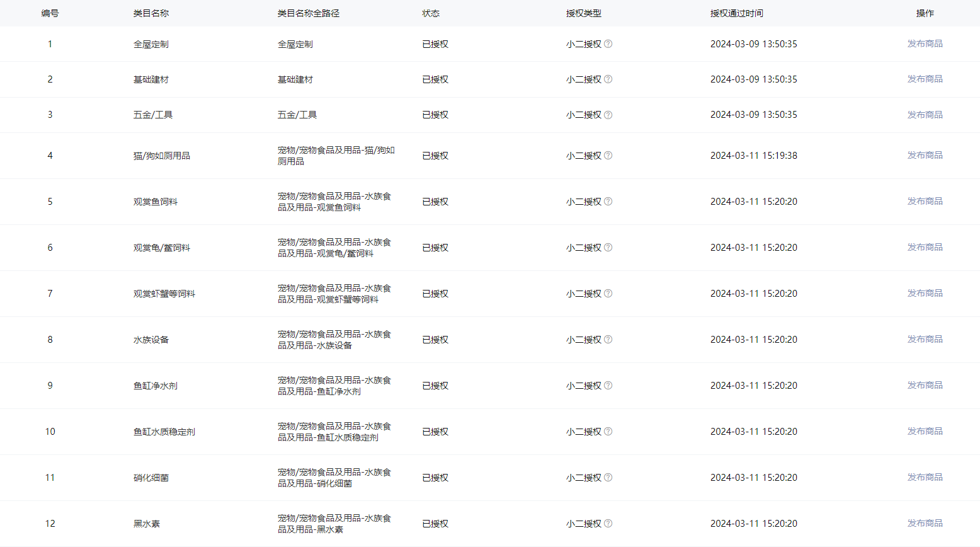
Task: Select the 水族设备 category name cell
Action: pos(151,340)
